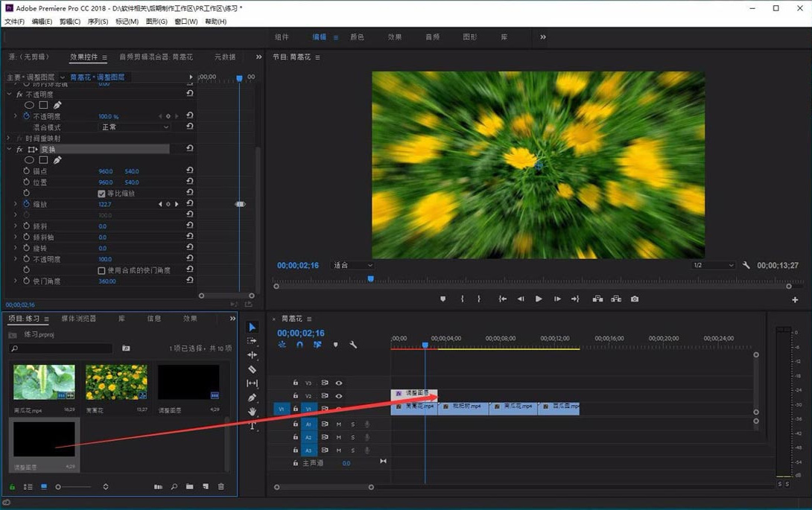Viewport: 812px width, 510px height.
Task: Select the Hand tool
Action: point(252,412)
